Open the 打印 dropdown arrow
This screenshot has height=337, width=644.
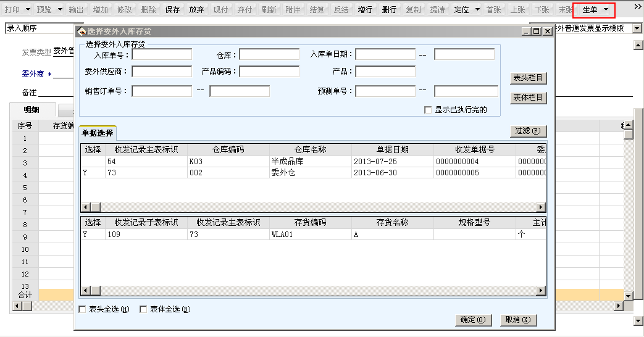[x=28, y=9]
